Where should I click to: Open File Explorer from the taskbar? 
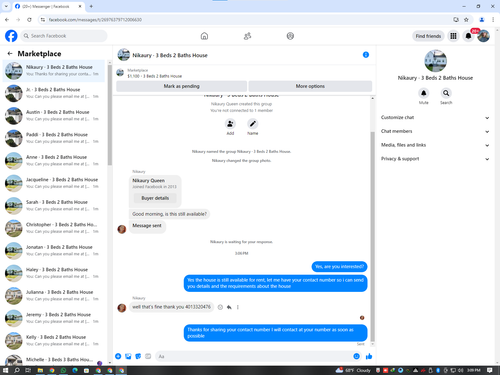pyautogui.click(x=40, y=370)
